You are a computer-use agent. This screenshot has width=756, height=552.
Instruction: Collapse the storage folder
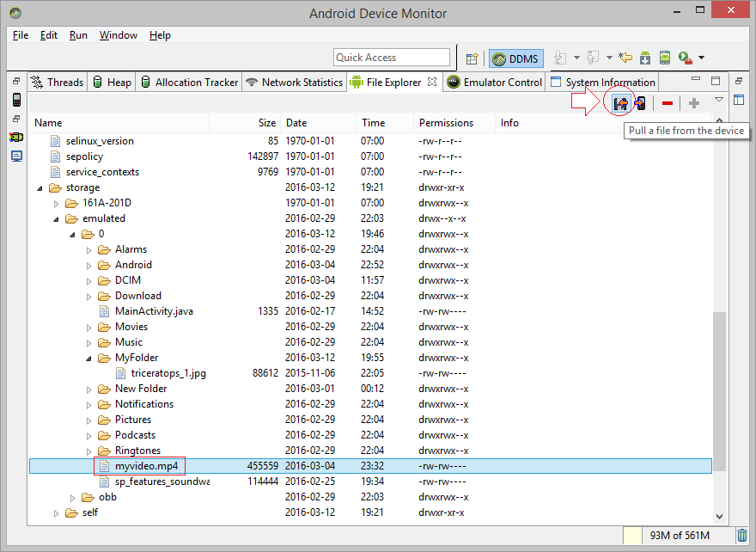point(40,188)
